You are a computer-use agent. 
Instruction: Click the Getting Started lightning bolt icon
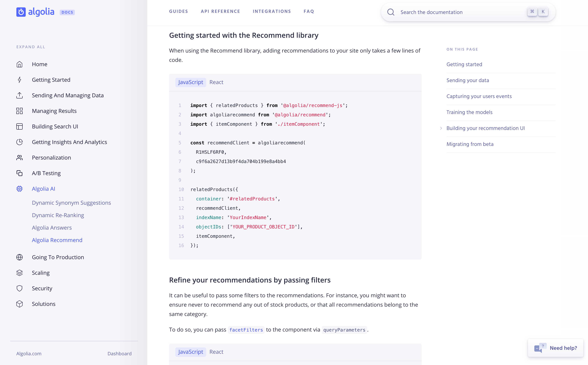[x=20, y=79]
